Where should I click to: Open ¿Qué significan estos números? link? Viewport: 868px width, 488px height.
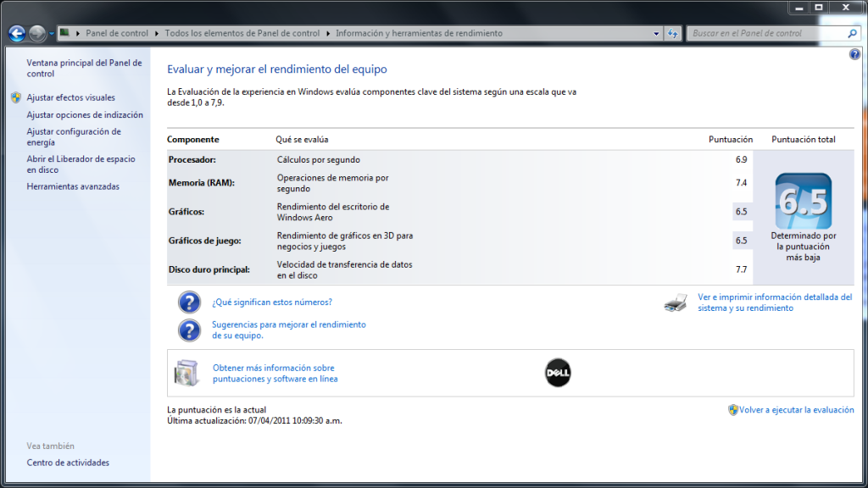click(x=272, y=302)
